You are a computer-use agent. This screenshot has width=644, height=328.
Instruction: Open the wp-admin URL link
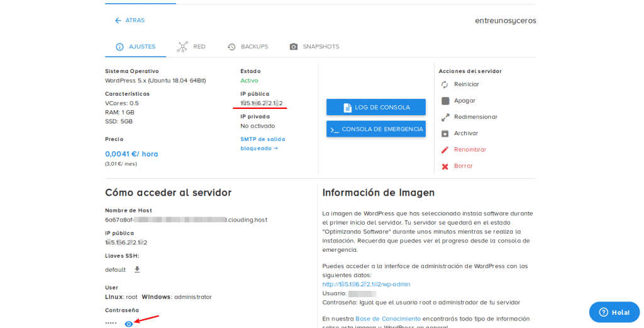[366, 285]
